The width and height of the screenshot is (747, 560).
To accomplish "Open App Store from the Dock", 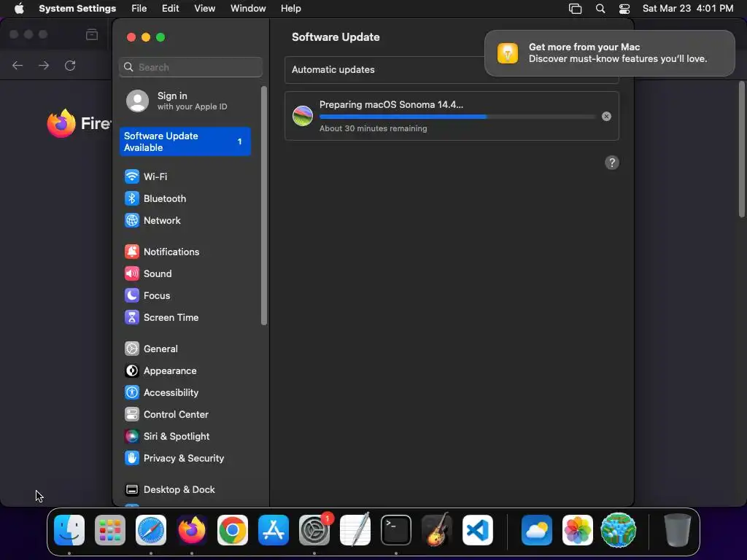I will click(x=274, y=529).
